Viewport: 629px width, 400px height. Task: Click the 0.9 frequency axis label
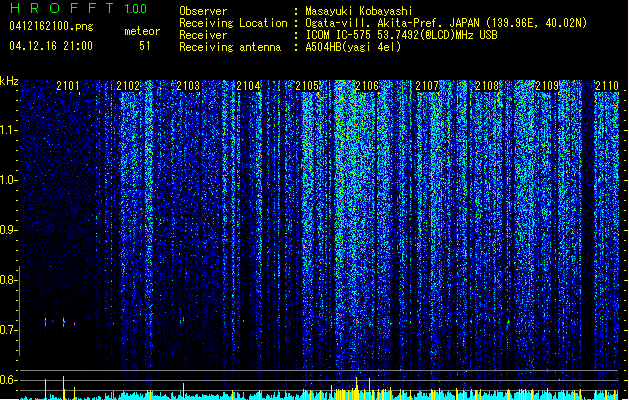click(x=9, y=230)
